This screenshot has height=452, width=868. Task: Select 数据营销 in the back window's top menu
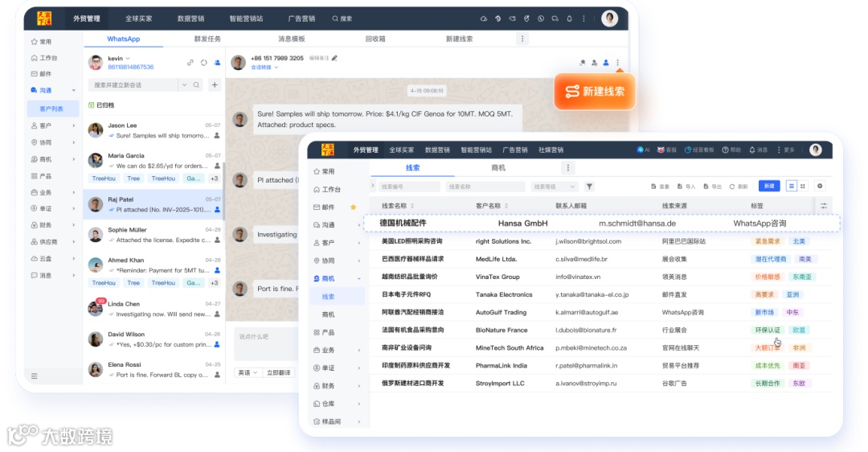190,18
